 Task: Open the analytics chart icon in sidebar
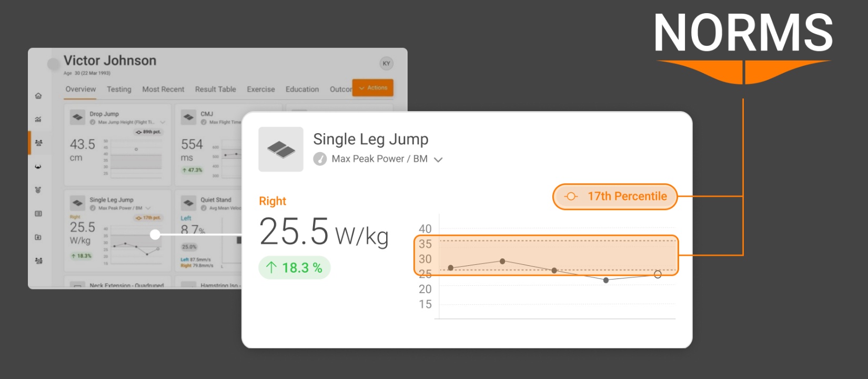click(38, 119)
